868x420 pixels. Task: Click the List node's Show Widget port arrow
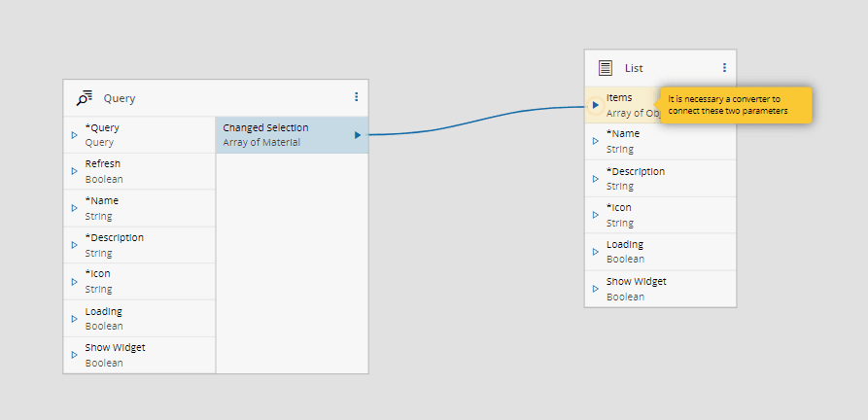[x=596, y=289]
